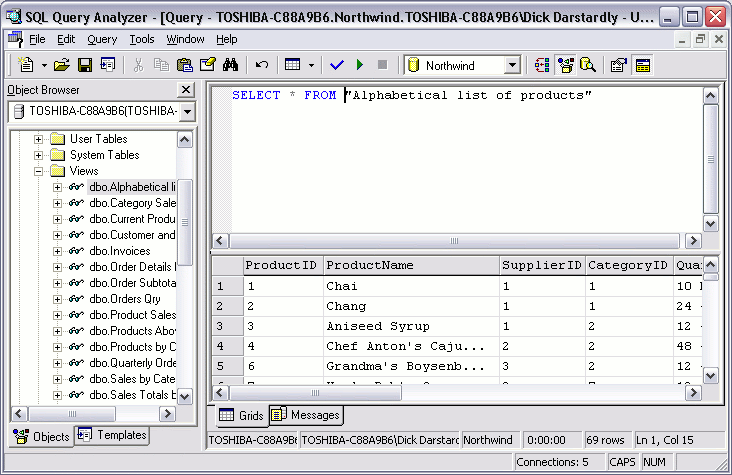Click the Open file folder icon

[62, 65]
